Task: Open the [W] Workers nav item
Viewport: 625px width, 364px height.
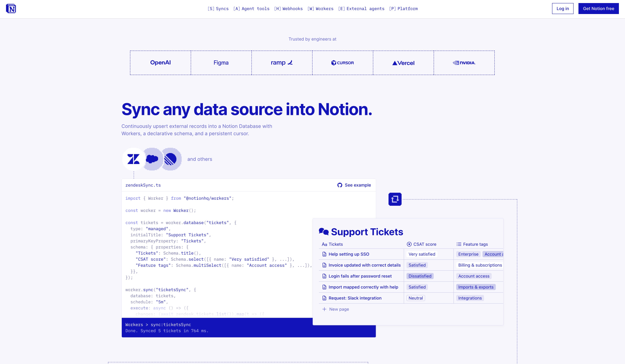Action: pos(320,9)
